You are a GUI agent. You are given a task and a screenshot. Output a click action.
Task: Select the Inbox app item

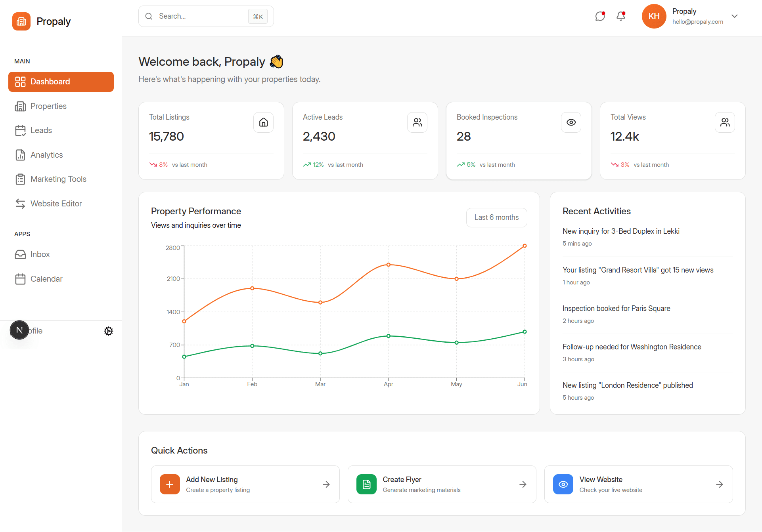coord(40,254)
